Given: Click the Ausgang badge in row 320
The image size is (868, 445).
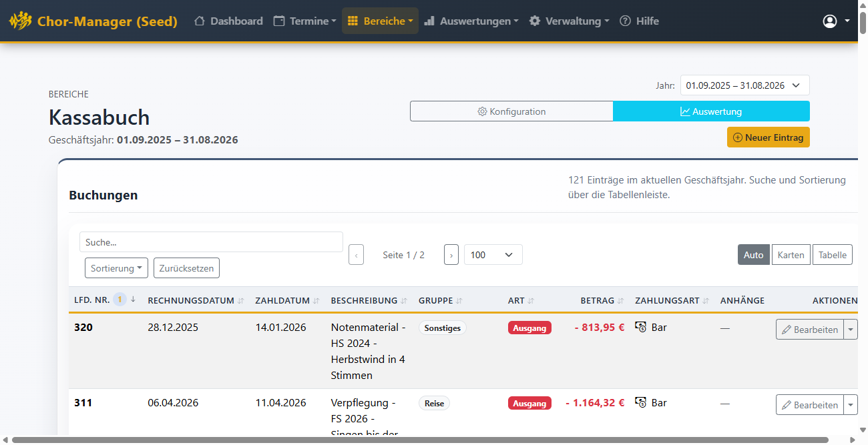Looking at the screenshot, I should point(529,328).
